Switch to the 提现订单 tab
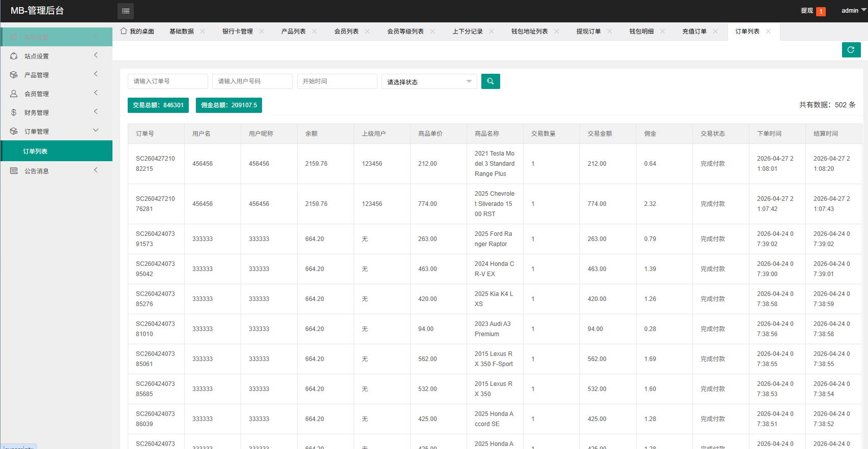Image resolution: width=868 pixels, height=449 pixels. [x=589, y=32]
